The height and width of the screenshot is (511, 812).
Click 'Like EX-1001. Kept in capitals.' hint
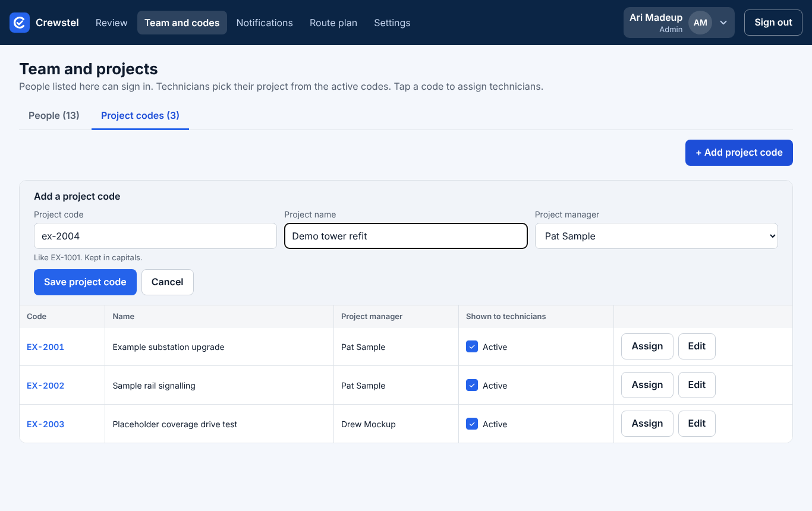[88, 257]
